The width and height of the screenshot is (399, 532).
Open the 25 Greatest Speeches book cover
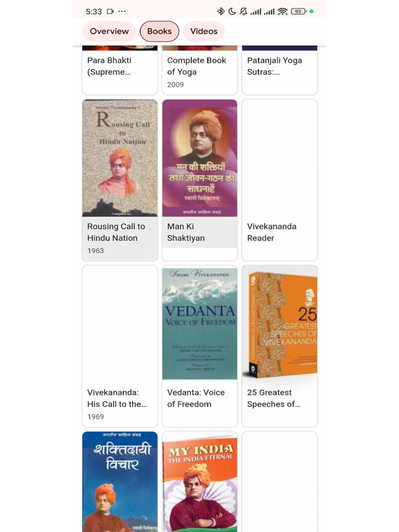(280, 323)
